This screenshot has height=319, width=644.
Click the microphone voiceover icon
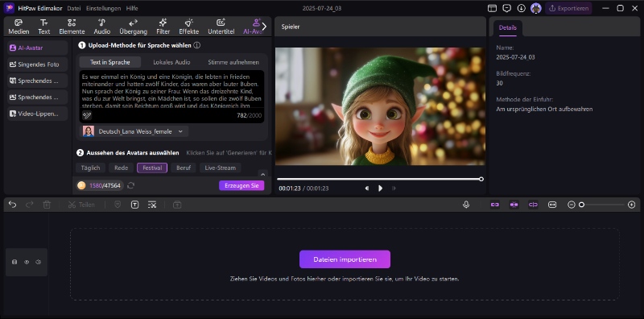click(466, 205)
